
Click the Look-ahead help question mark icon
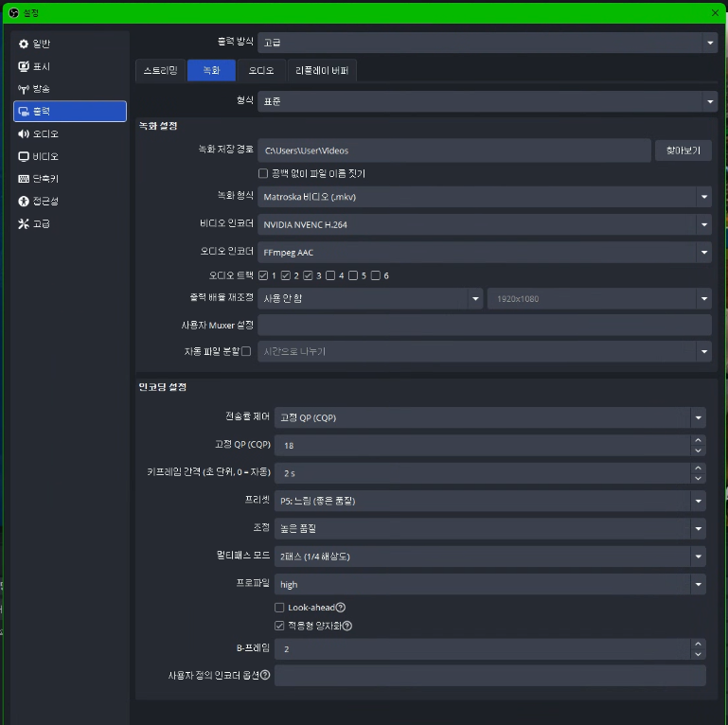(341, 608)
